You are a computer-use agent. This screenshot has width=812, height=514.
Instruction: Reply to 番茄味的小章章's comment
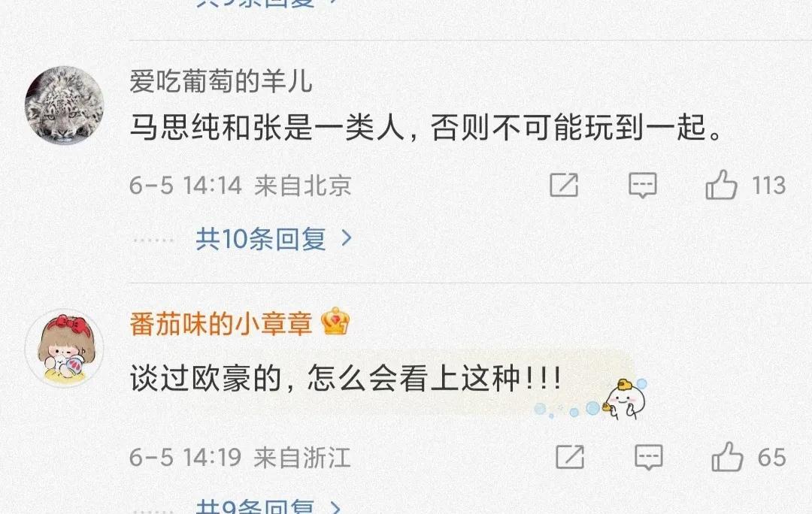click(649, 457)
